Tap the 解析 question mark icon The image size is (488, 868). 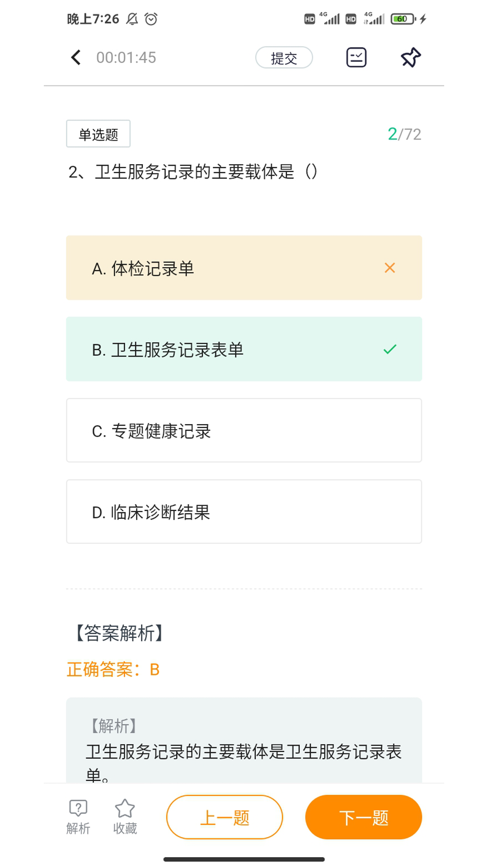pos(78,808)
